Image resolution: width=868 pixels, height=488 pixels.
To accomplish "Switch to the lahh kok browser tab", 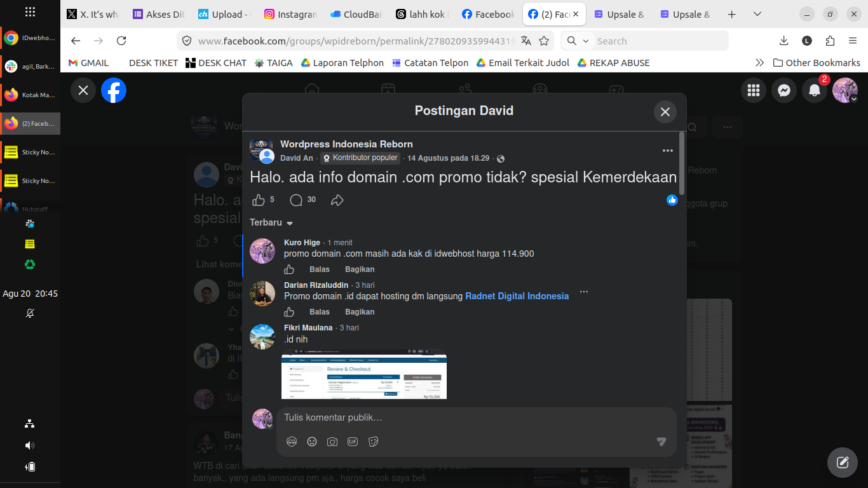I will tap(423, 14).
